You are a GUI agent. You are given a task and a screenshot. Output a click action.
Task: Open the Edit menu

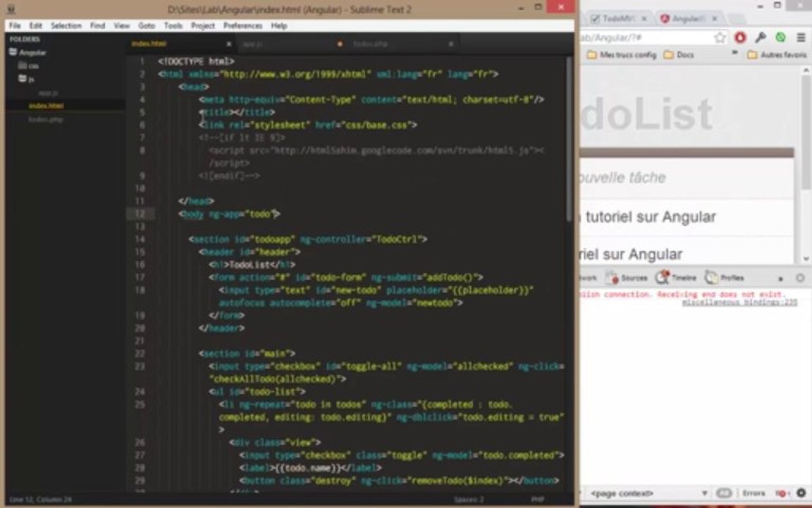click(36, 25)
